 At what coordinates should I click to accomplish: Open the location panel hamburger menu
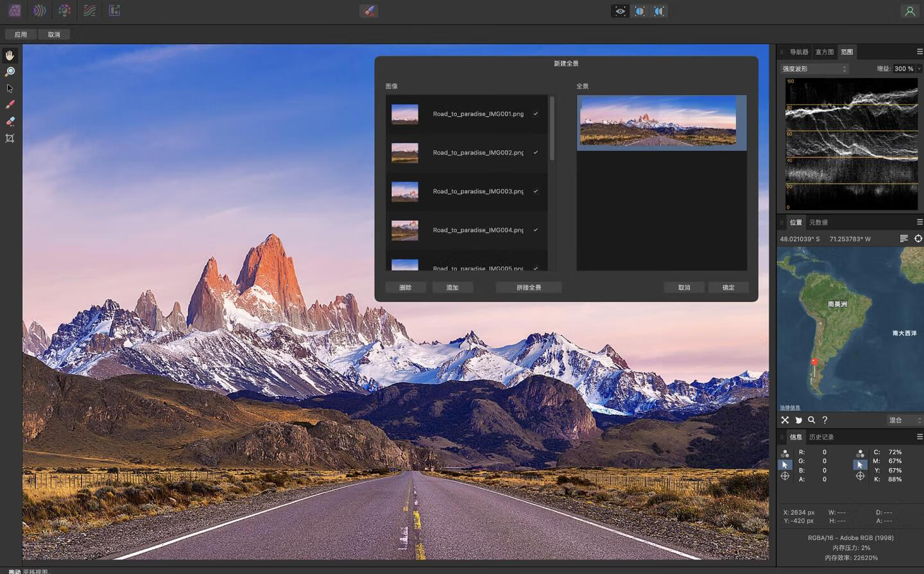[x=919, y=222]
